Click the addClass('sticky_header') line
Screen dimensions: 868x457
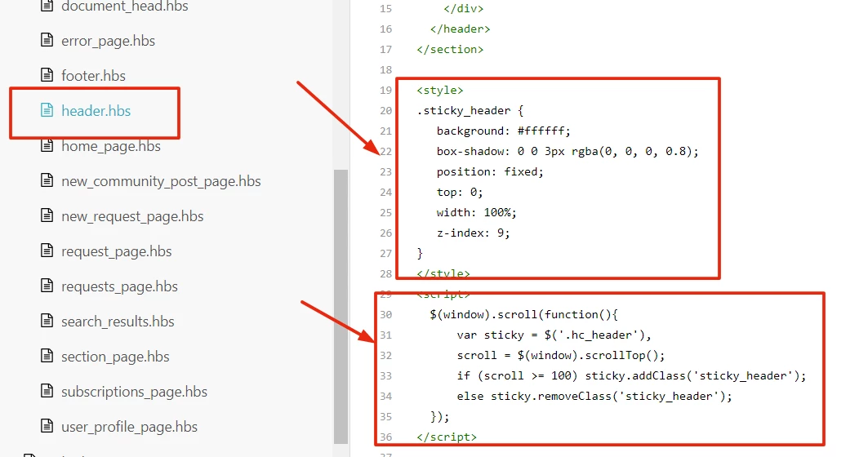pyautogui.click(x=632, y=376)
